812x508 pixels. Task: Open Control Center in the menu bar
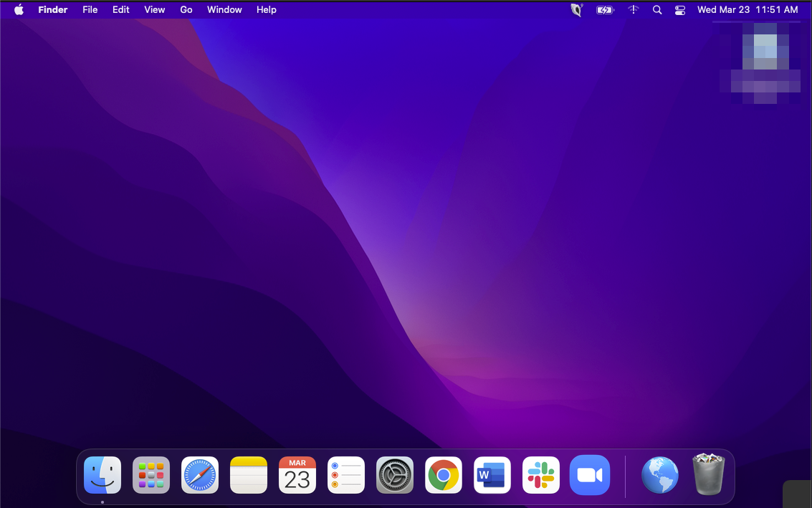pyautogui.click(x=679, y=9)
